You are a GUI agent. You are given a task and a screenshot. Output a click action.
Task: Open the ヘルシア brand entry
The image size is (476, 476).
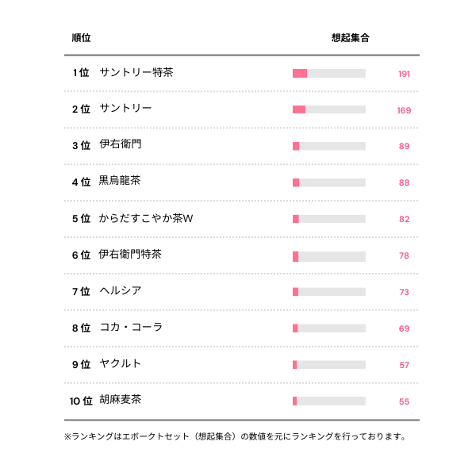point(121,291)
